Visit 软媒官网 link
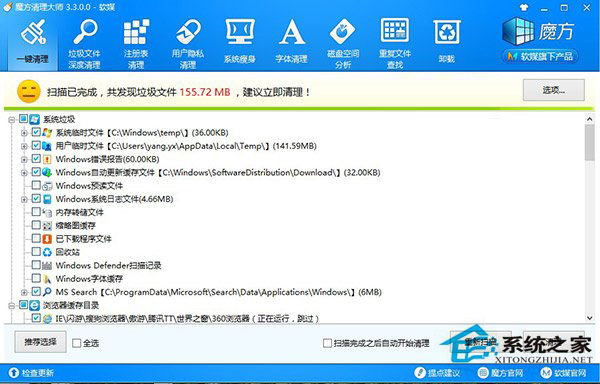 coord(563,373)
